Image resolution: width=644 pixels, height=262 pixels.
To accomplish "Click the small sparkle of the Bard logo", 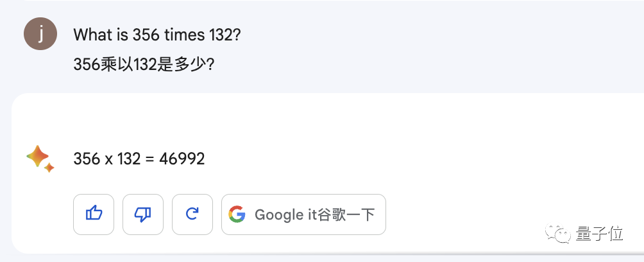I will (49, 168).
